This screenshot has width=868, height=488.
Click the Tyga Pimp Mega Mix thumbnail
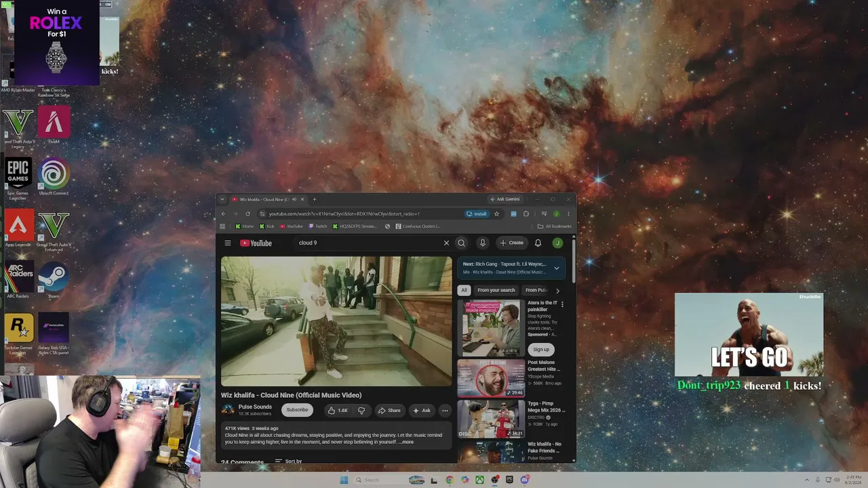pyautogui.click(x=491, y=419)
